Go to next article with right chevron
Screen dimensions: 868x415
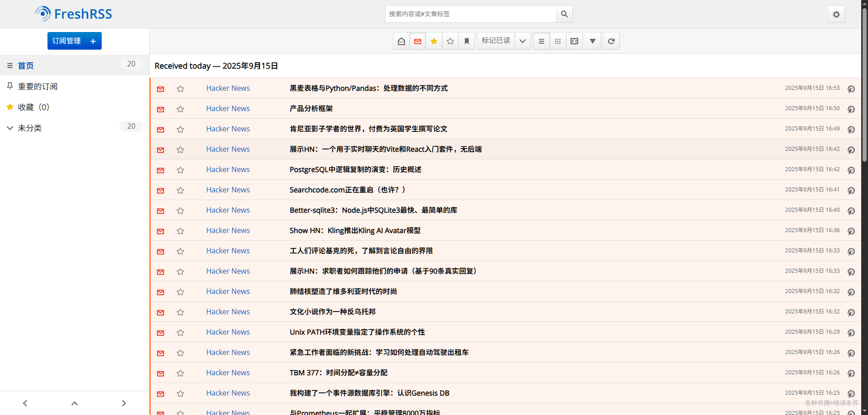click(x=124, y=403)
